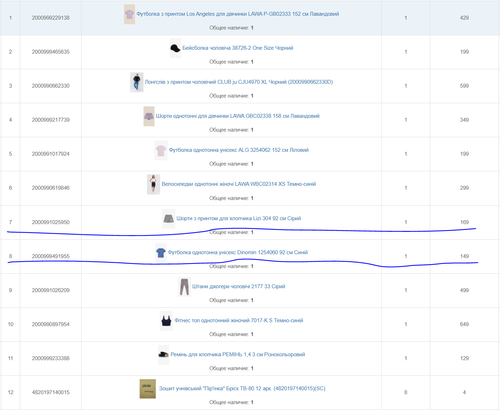Click price 4 in the notebook row
The image size is (500, 412).
coord(464,392)
